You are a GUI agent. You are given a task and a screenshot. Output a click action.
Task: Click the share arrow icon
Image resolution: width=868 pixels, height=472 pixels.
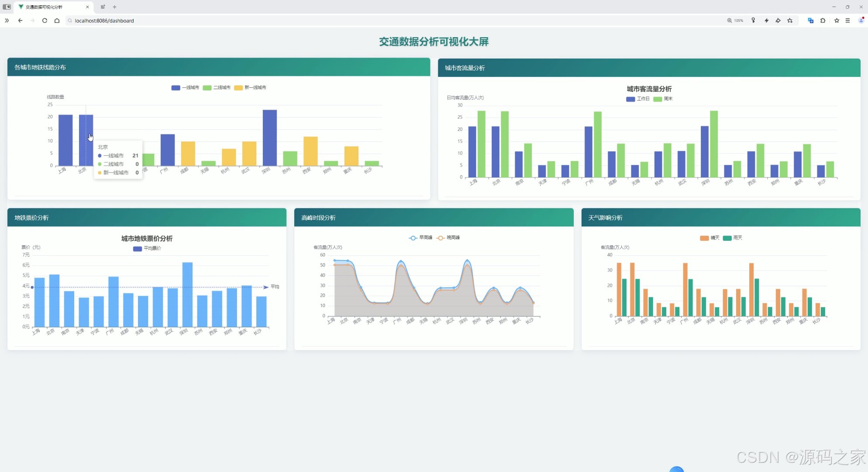click(x=778, y=21)
